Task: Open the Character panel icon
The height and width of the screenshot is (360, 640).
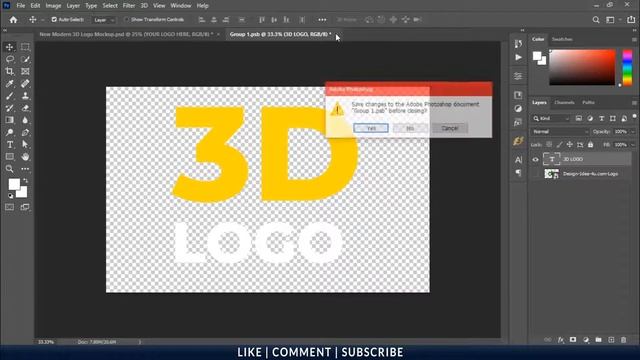Action: coord(518,160)
